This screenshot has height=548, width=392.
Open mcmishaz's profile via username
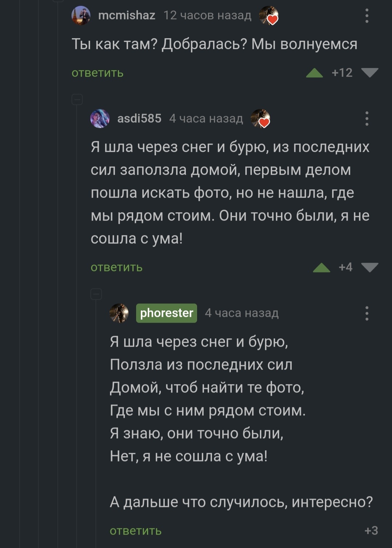point(127,15)
